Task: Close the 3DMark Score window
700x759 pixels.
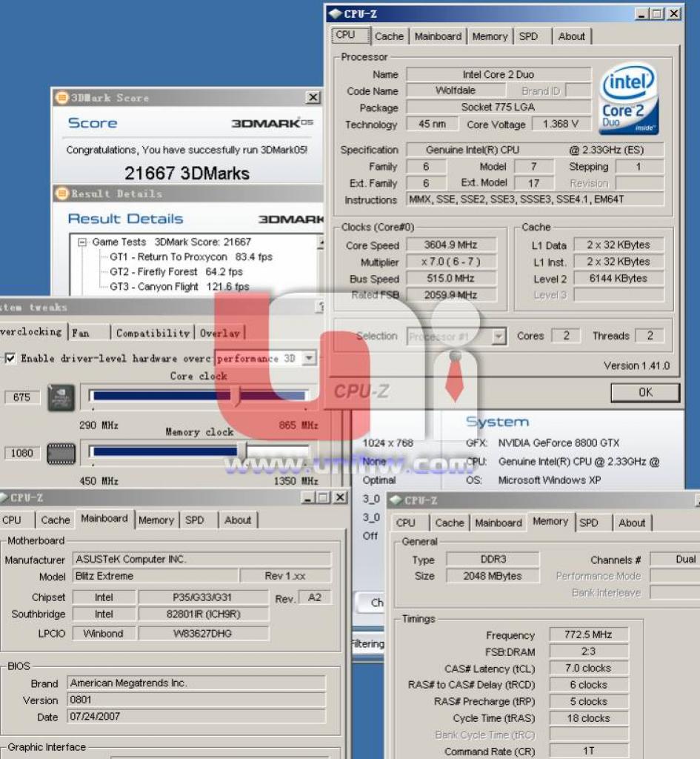Action: (x=313, y=98)
